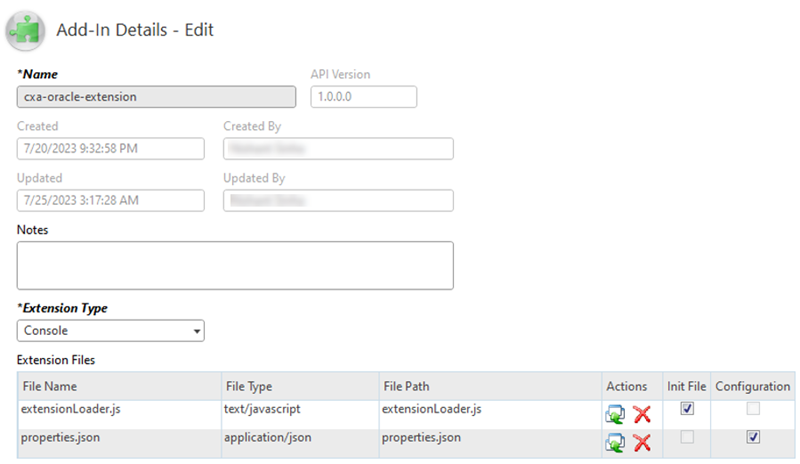Image resolution: width=800 pixels, height=464 pixels.
Task: Click the Extension Files section label
Action: pyautogui.click(x=56, y=360)
